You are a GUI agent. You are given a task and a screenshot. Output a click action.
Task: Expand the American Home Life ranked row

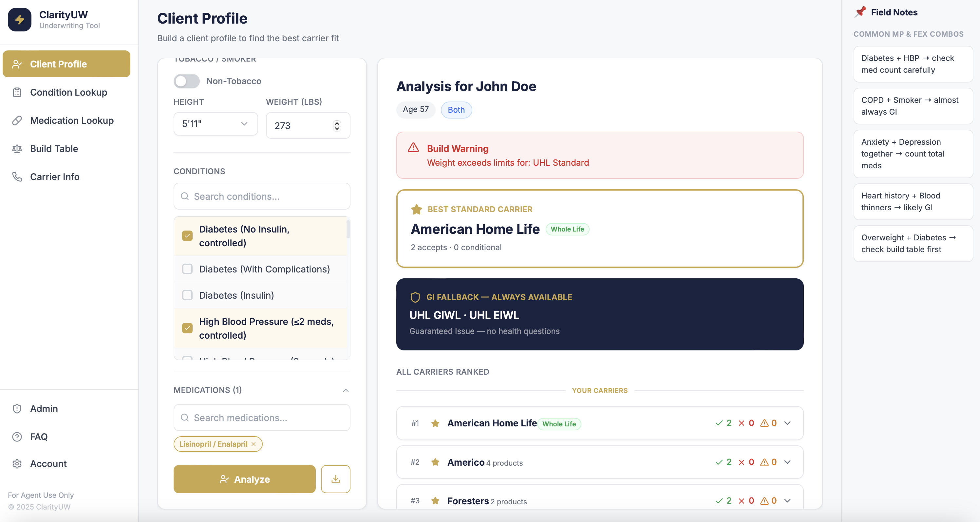(x=787, y=423)
